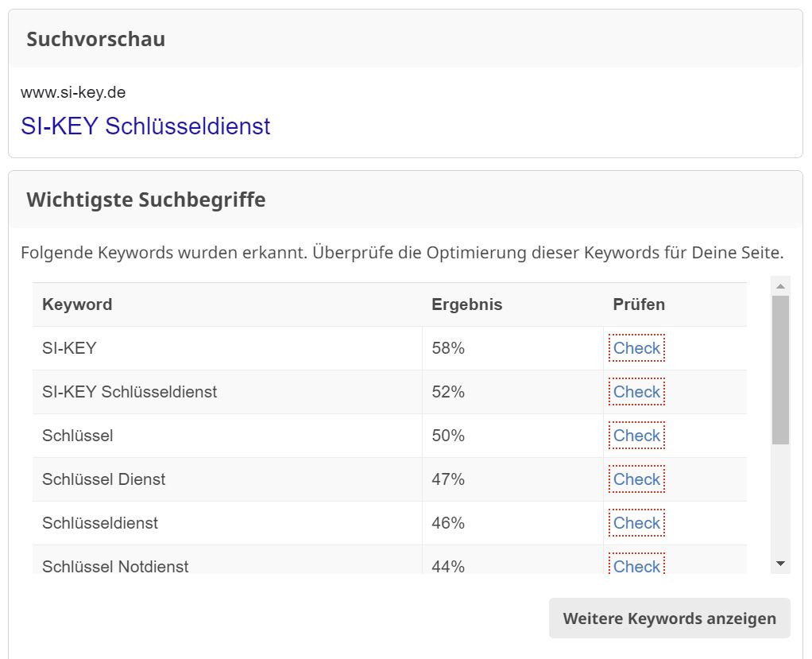Select the Schlüssel keyword cell
This screenshot has width=812, height=659.
click(x=226, y=435)
